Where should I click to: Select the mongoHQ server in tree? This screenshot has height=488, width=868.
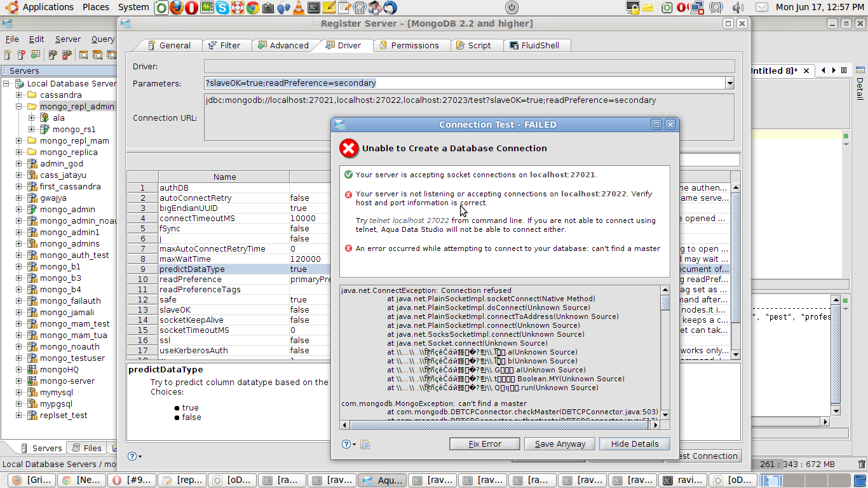(59, 370)
